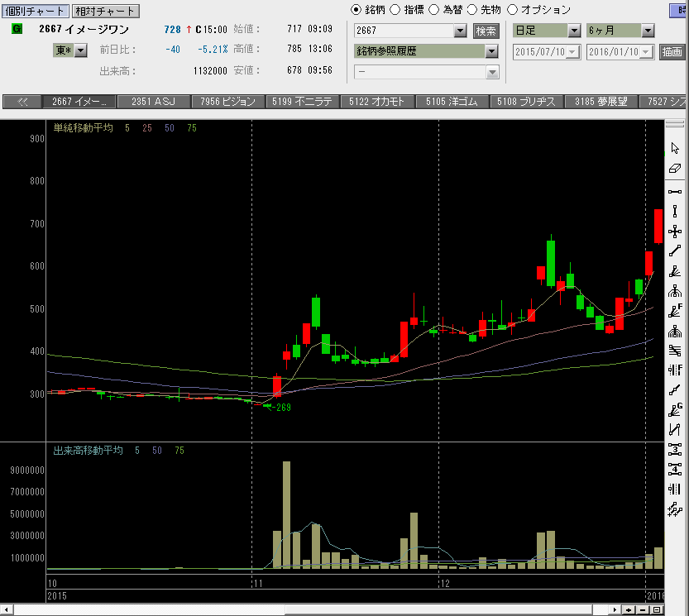689x616 pixels.
Task: Open the empty dash dropdown below history
Action: (492, 72)
